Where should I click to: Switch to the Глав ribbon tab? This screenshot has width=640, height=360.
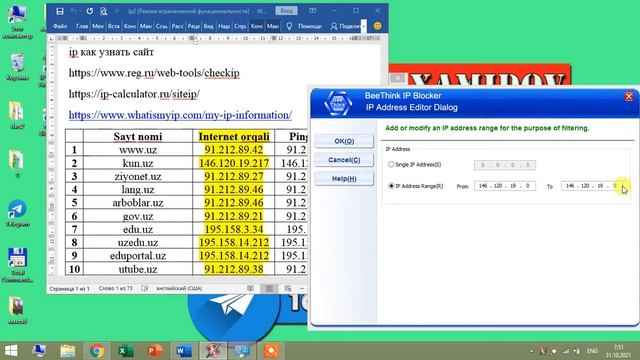point(82,26)
